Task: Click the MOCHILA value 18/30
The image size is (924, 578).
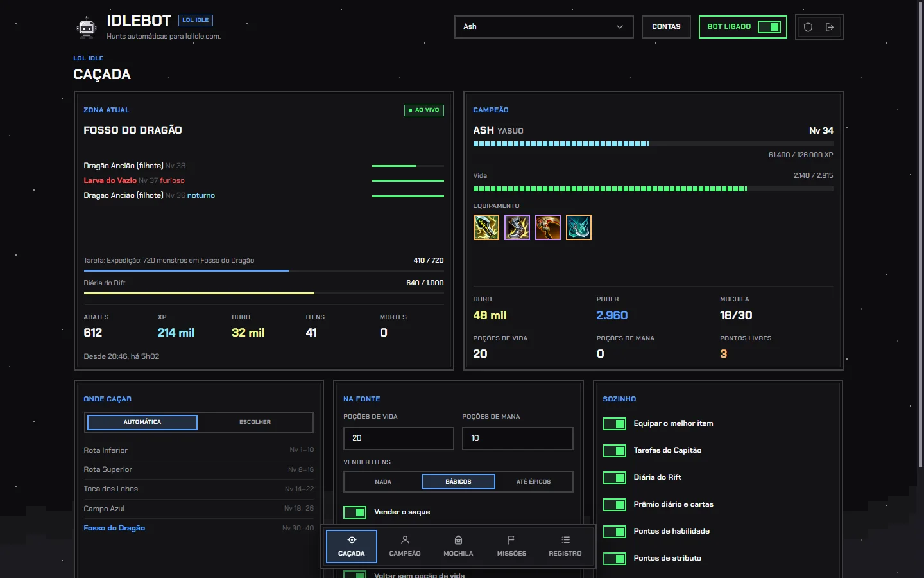Action: pyautogui.click(x=736, y=315)
